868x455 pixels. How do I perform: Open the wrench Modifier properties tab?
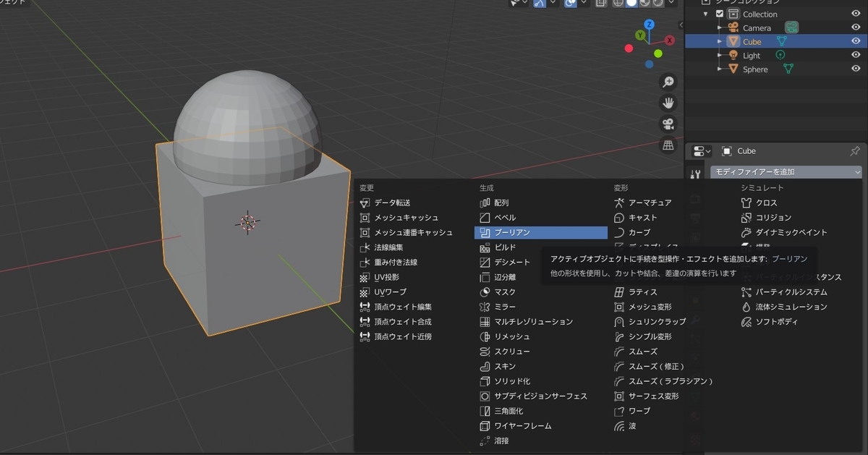[696, 174]
